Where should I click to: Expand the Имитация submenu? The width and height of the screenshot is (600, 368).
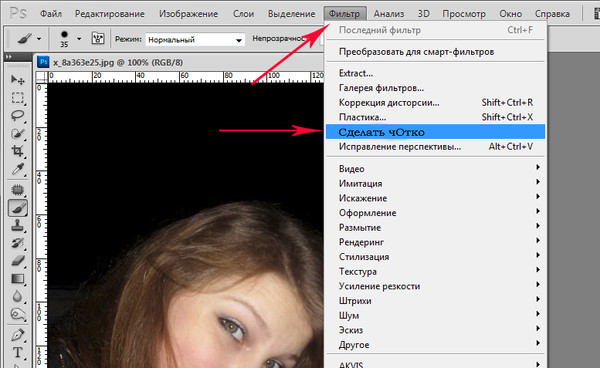point(435,183)
